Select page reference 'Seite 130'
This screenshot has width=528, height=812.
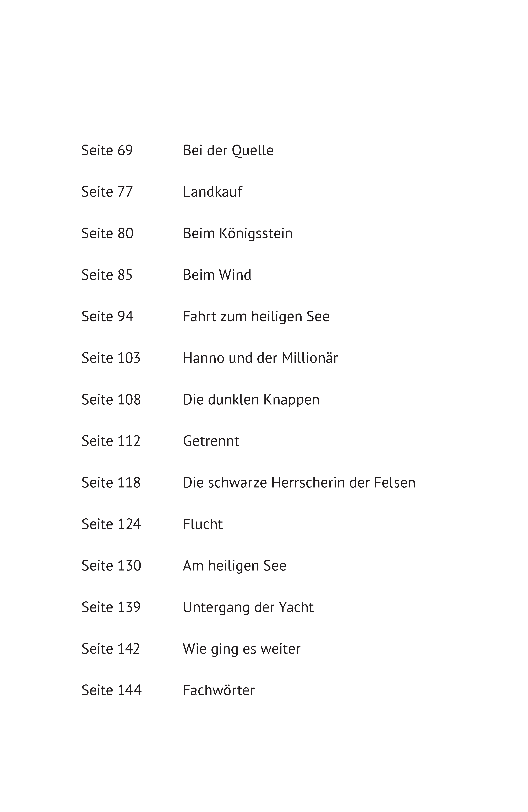pos(111,566)
